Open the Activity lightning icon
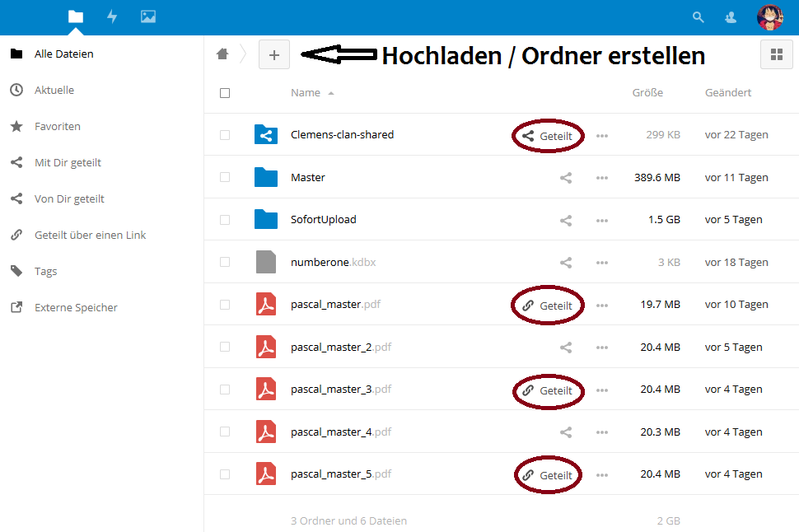 (112, 16)
